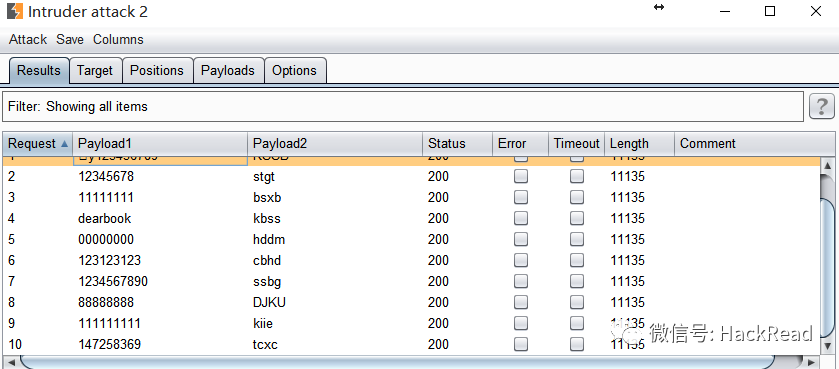The height and width of the screenshot is (369, 839).
Task: Toggle Timeout checkbox in row 111111111
Action: [x=577, y=324]
